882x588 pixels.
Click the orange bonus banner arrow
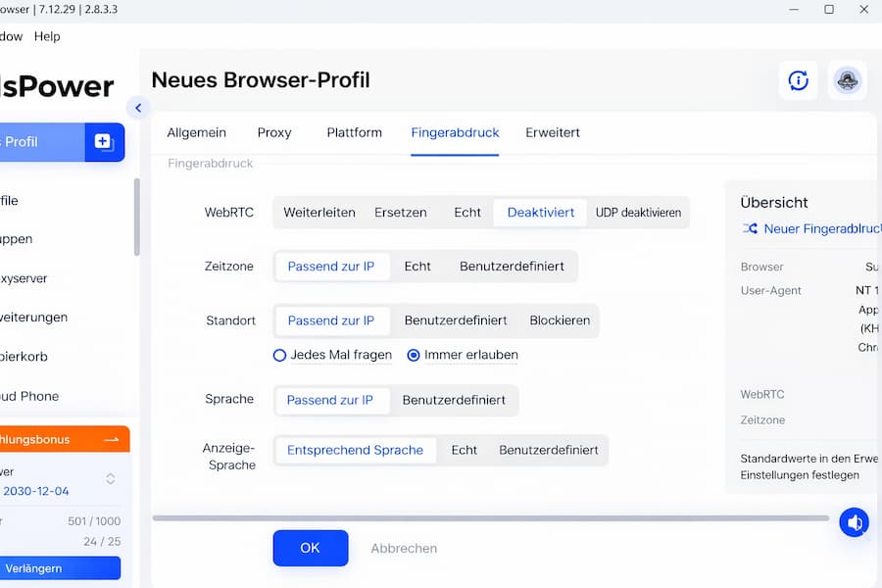111,440
